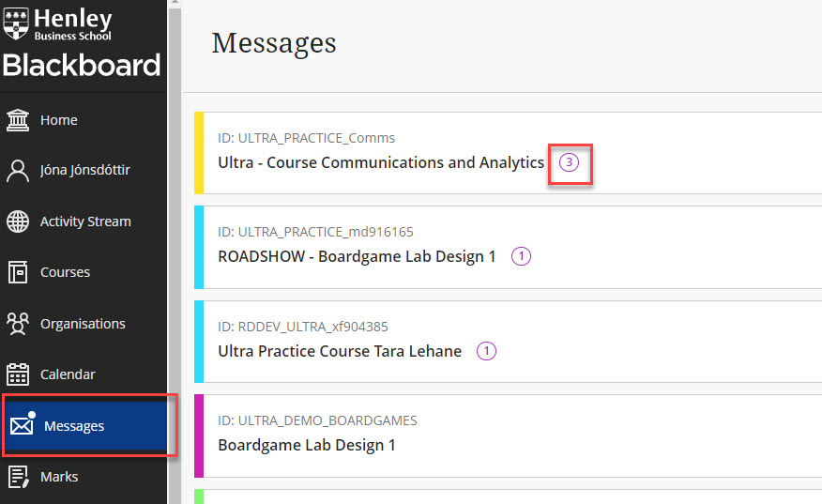Click course ID ULTRA_PRACTICE_Comms text

click(307, 138)
